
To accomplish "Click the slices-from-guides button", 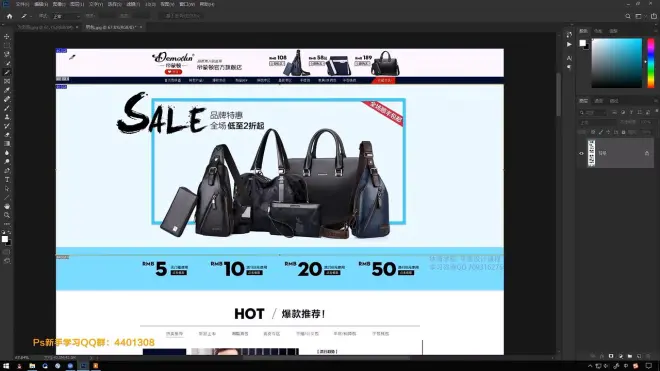I will coord(182,16).
